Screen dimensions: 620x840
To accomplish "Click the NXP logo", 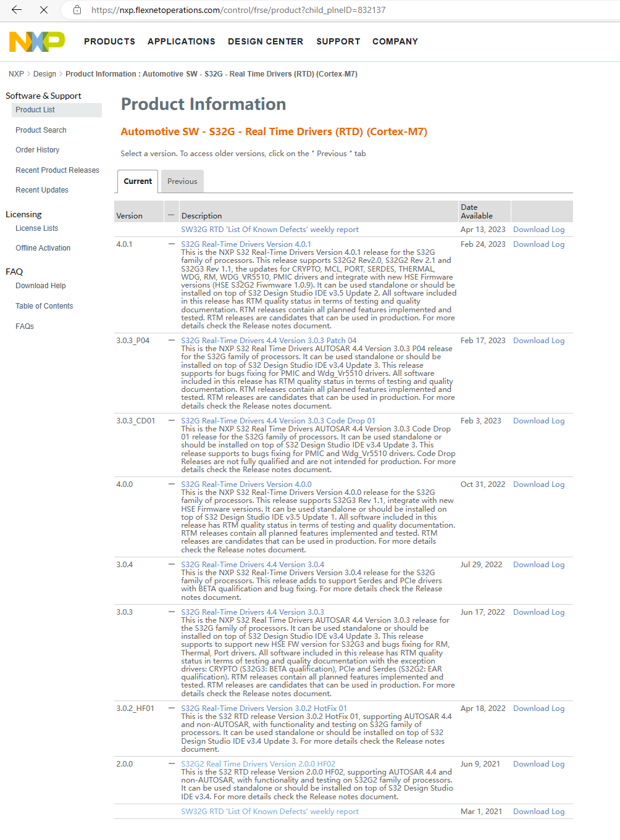I will pyautogui.click(x=36, y=41).
